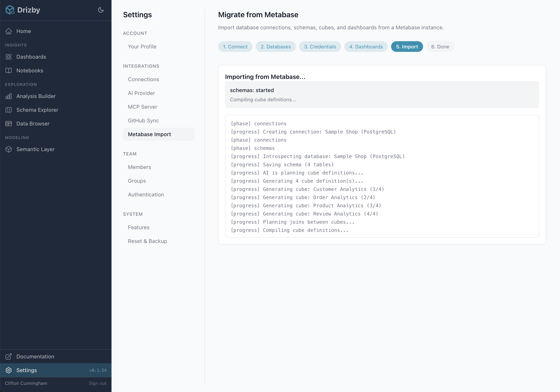
Task: Open the GitHub Sync settings
Action: click(x=143, y=120)
